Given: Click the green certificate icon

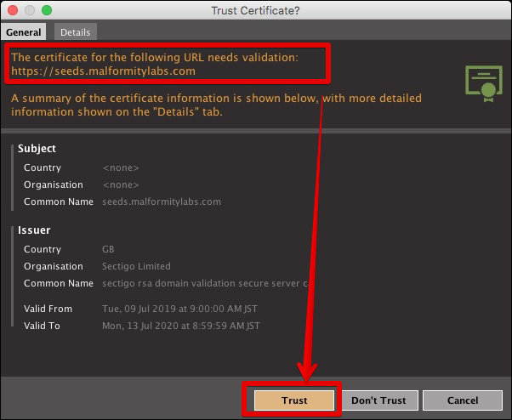Looking at the screenshot, I should coord(483,81).
